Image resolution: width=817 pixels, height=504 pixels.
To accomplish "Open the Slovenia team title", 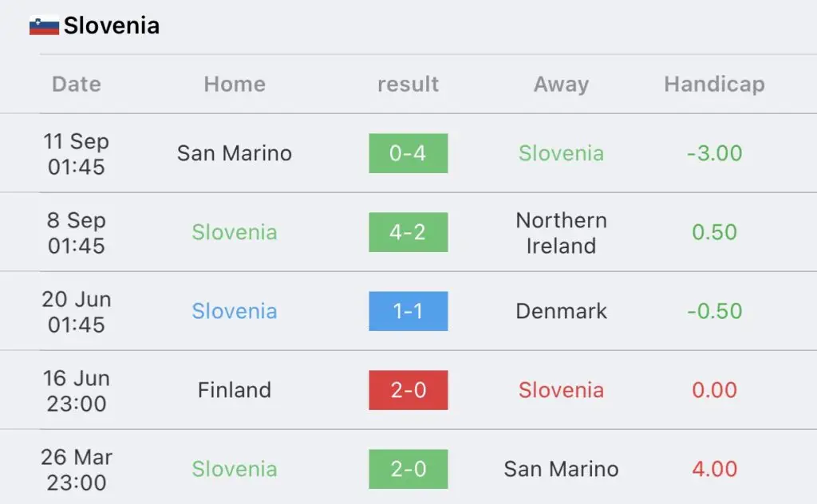I will point(112,26).
